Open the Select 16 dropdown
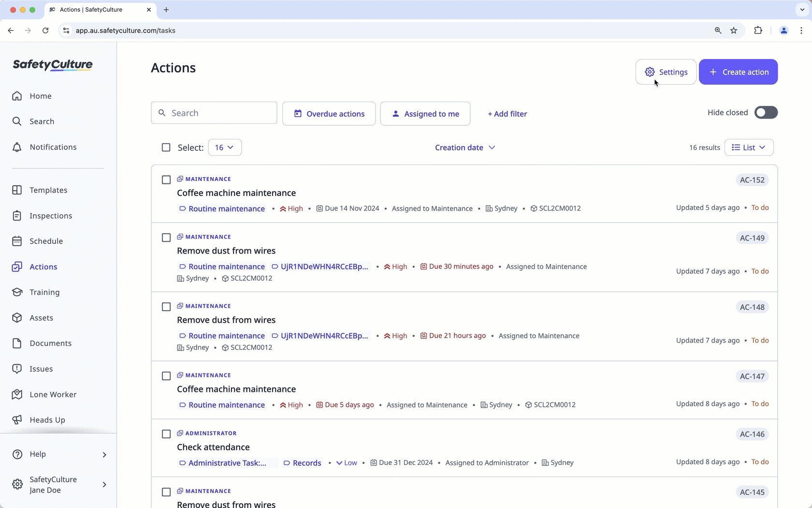 [225, 148]
